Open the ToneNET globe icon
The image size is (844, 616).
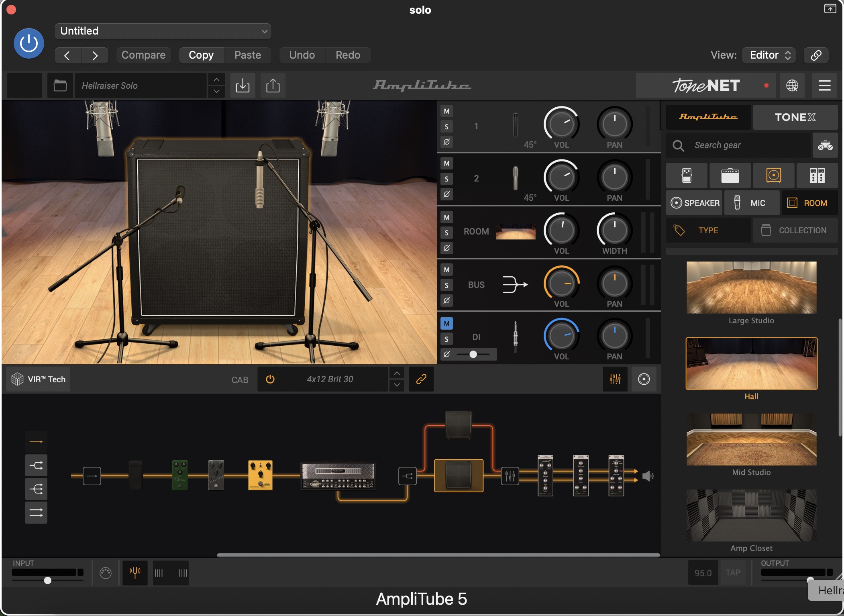point(792,86)
